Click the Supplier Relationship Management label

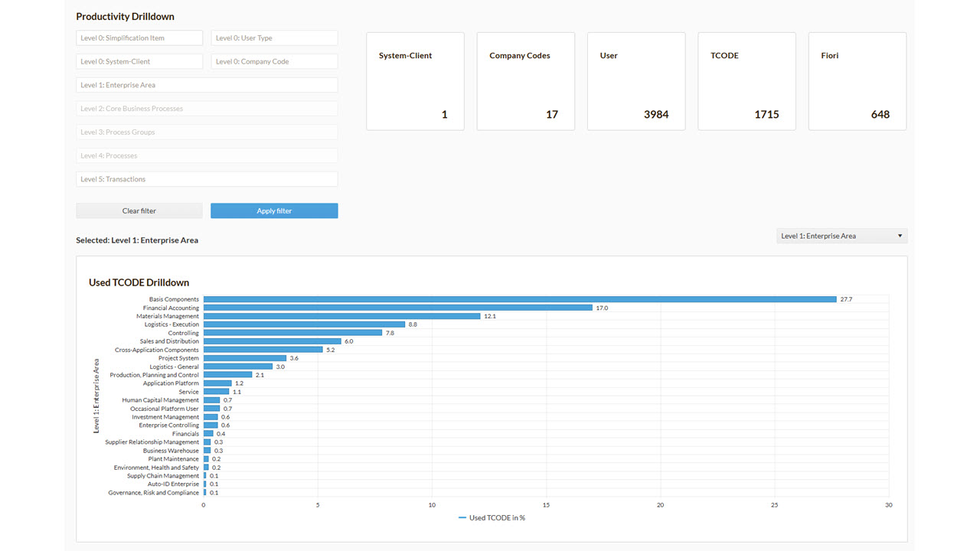point(152,442)
